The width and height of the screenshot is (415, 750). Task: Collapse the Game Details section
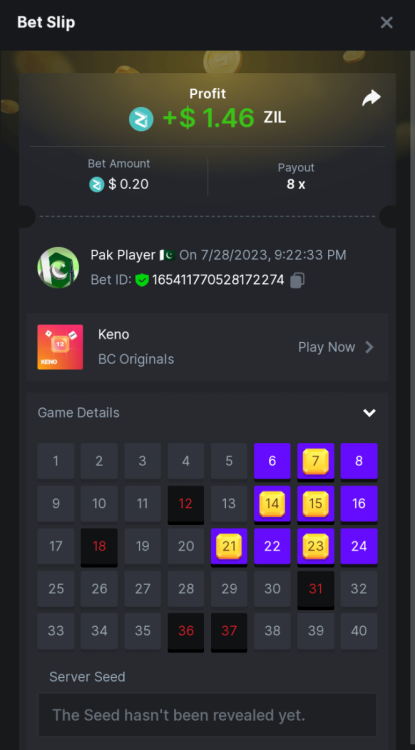(x=369, y=413)
